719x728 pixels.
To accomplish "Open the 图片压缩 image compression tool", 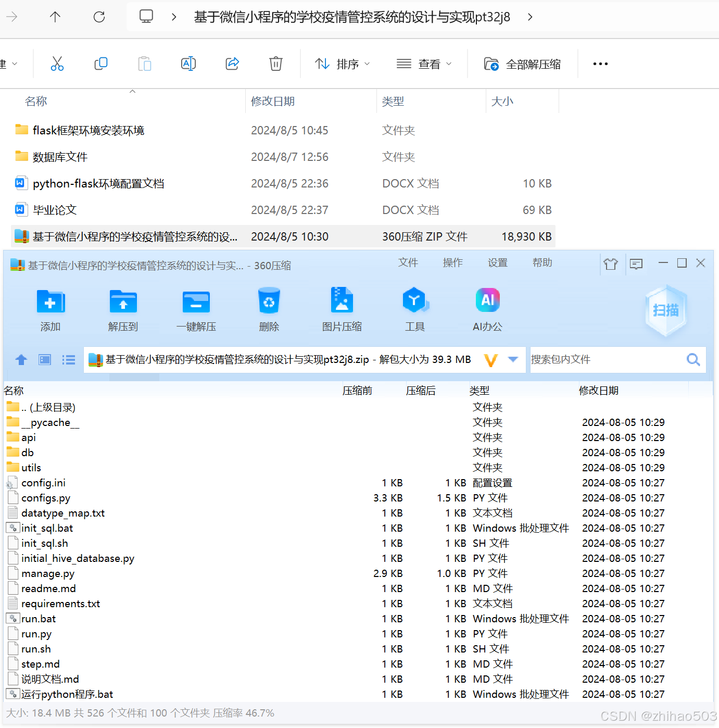I will coord(342,309).
